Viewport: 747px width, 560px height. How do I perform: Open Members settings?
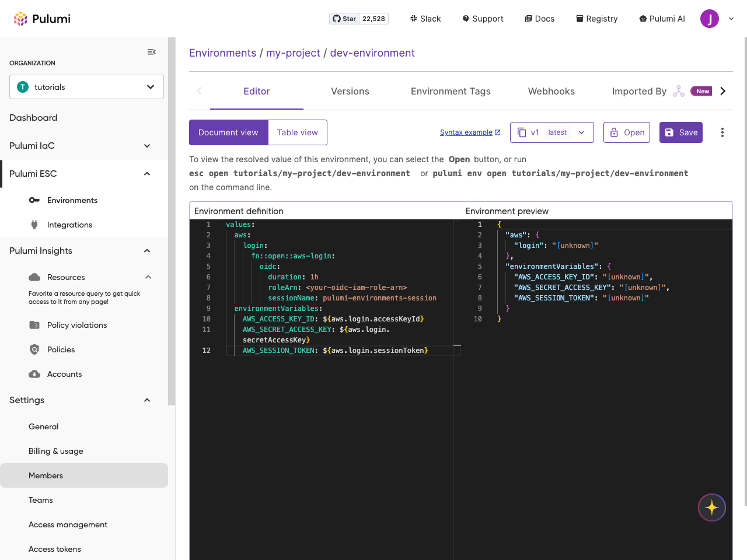(x=84, y=475)
